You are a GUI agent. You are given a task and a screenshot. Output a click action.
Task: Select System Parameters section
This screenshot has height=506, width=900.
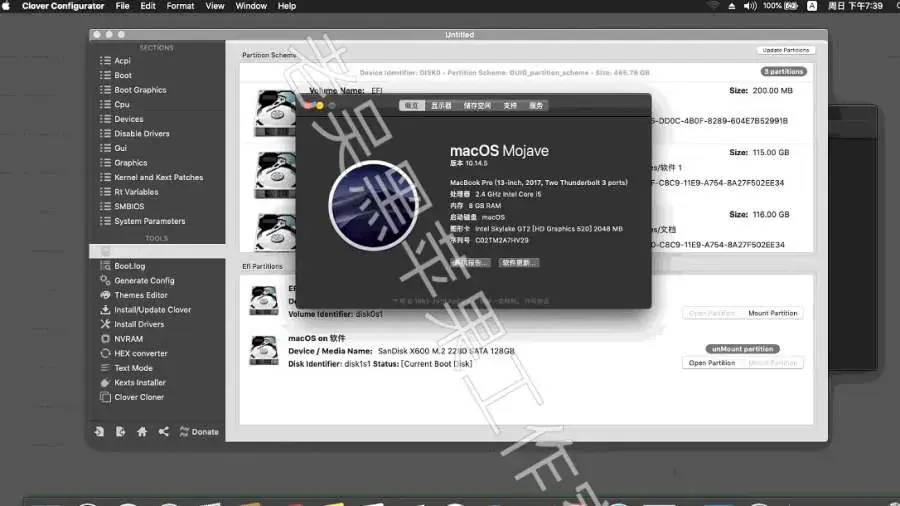coord(149,221)
